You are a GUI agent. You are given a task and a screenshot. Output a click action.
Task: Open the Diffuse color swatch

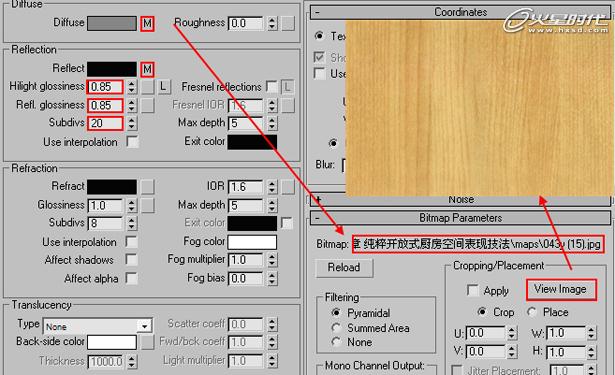click(x=112, y=24)
